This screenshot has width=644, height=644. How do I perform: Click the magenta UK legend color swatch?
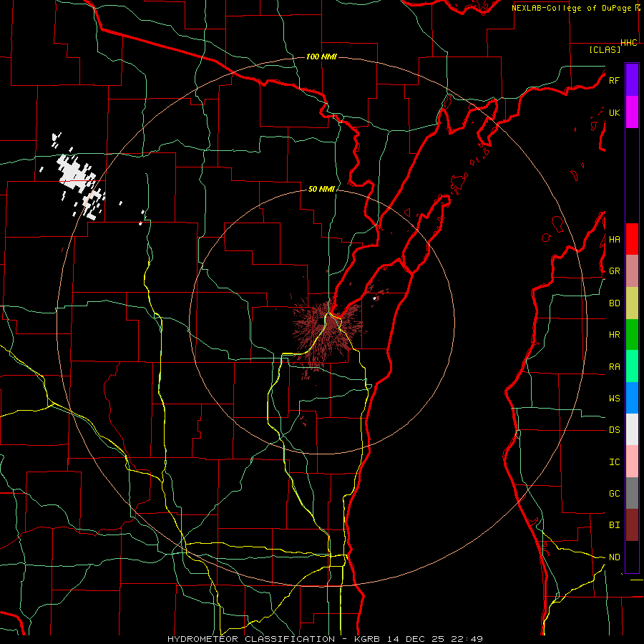pos(632,112)
